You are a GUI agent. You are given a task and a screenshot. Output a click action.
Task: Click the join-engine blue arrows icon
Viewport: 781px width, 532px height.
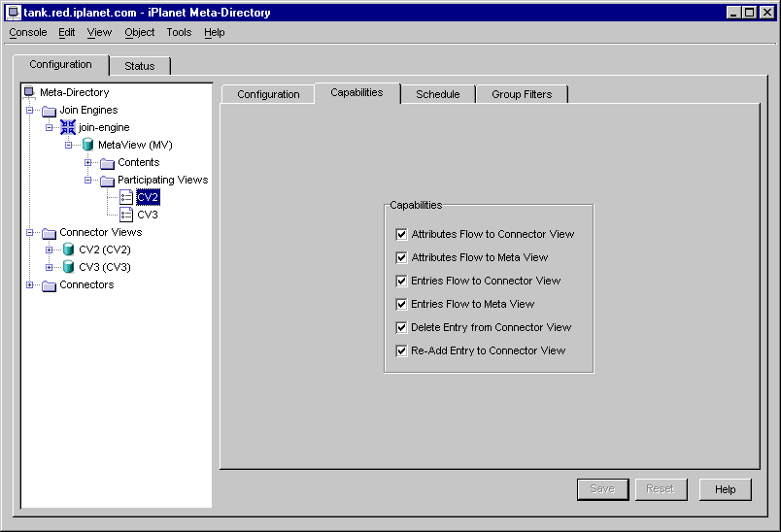(x=68, y=127)
